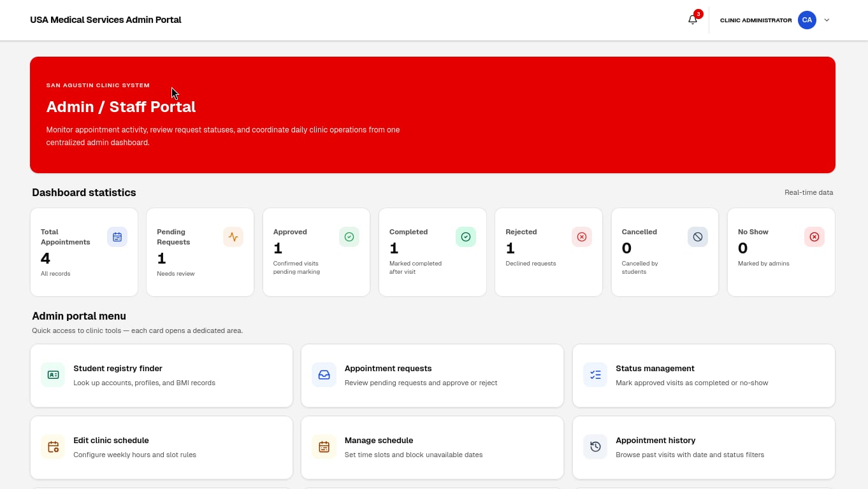Select the No Show stat label
868x489 pixels.
753,232
